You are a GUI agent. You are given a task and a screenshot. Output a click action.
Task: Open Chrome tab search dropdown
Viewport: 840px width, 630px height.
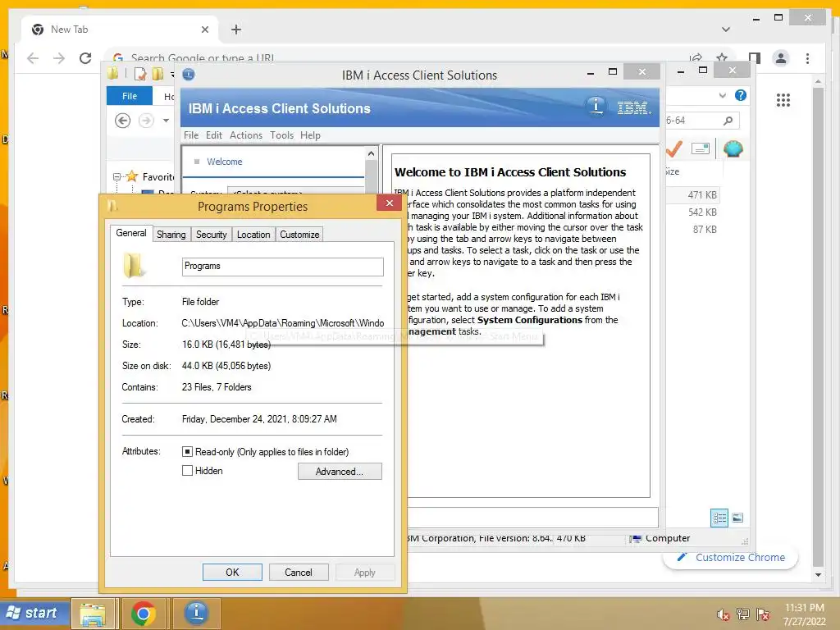[x=725, y=30]
